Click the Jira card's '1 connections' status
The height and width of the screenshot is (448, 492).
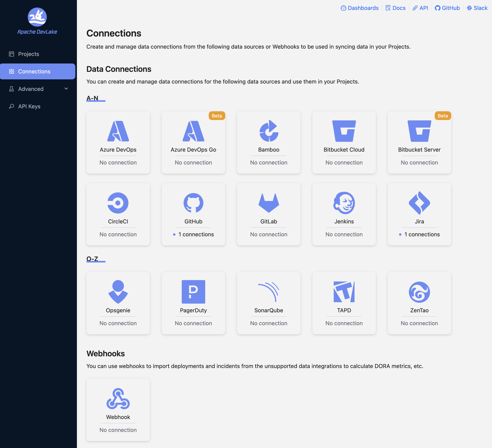[x=419, y=234]
